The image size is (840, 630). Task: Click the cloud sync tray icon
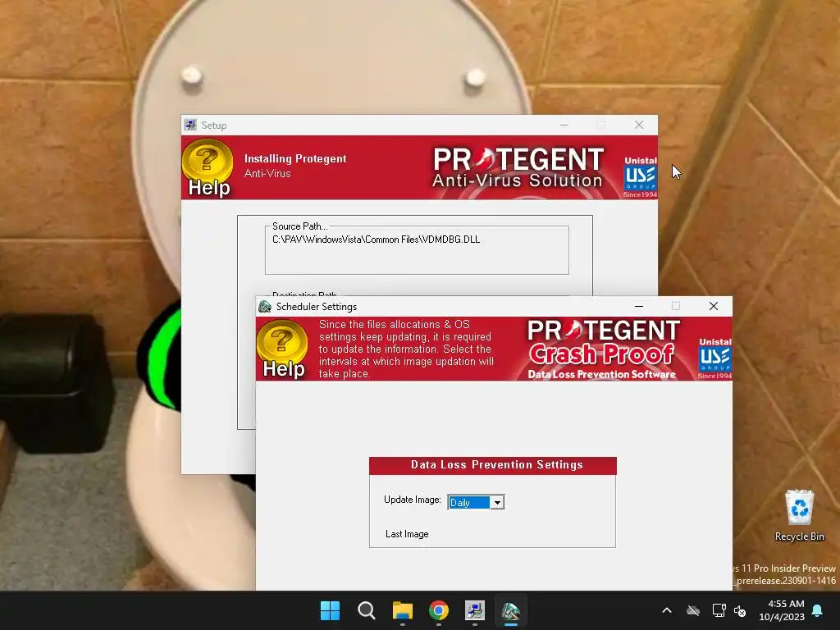(x=693, y=610)
